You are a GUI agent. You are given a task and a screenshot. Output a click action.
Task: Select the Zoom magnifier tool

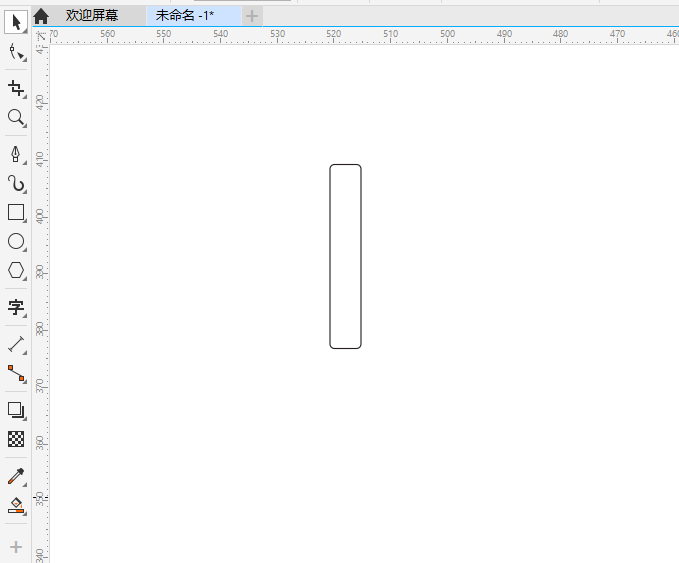pos(16,117)
